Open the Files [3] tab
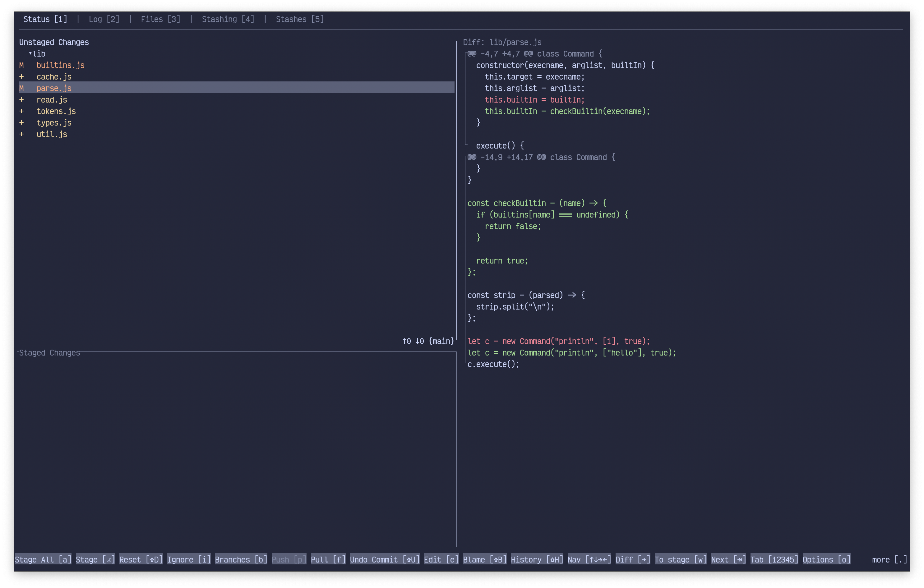The image size is (924, 588). pyautogui.click(x=160, y=19)
